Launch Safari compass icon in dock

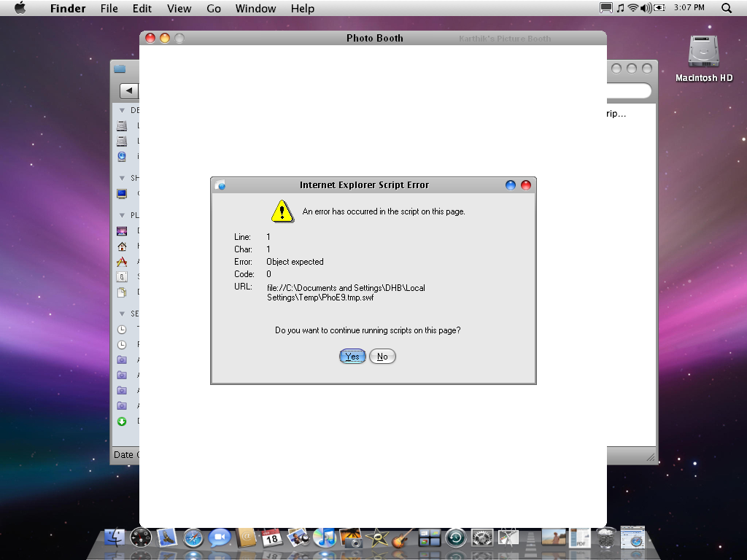click(193, 538)
